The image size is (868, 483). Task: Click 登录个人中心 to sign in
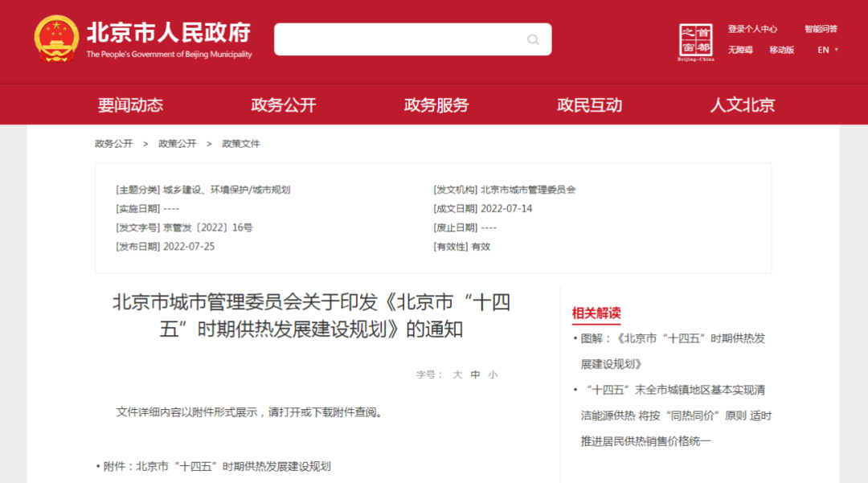752,28
